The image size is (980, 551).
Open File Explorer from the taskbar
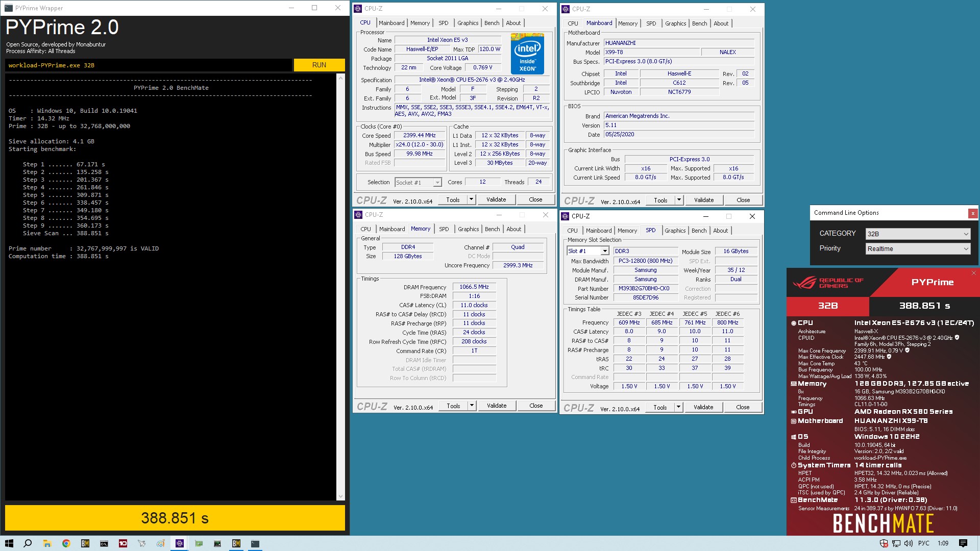[47, 543]
